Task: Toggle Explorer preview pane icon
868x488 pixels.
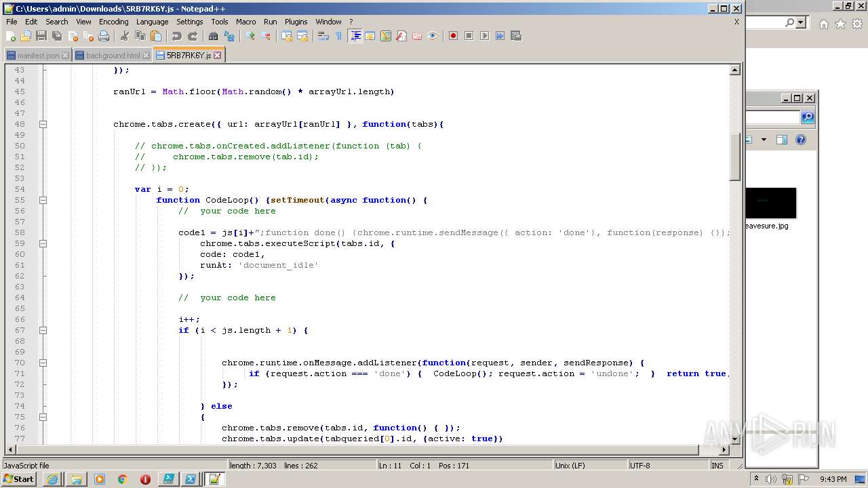Action: point(781,140)
